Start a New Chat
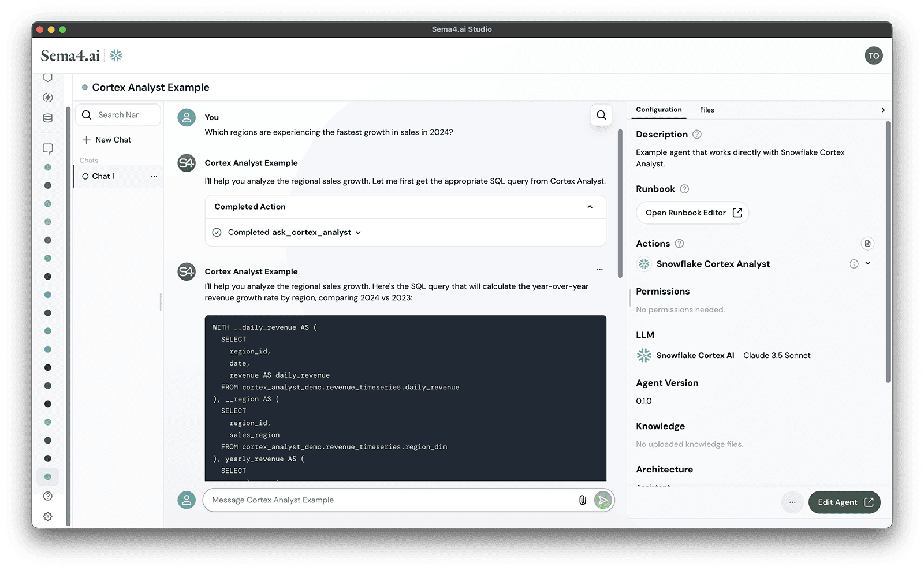Viewport: 924px width, 570px height. tap(113, 139)
